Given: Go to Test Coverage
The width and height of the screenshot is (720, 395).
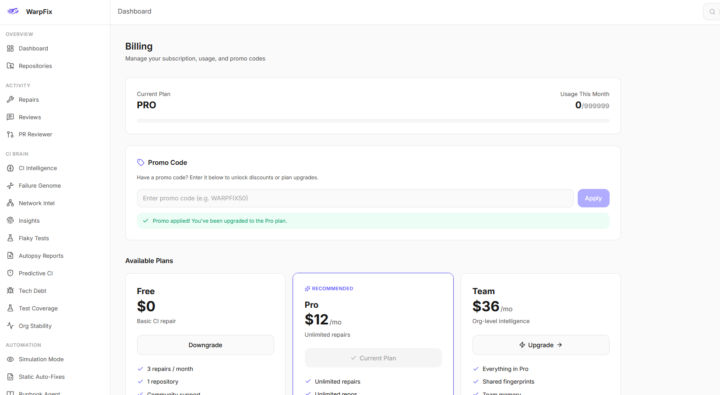Looking at the screenshot, I should (x=38, y=308).
